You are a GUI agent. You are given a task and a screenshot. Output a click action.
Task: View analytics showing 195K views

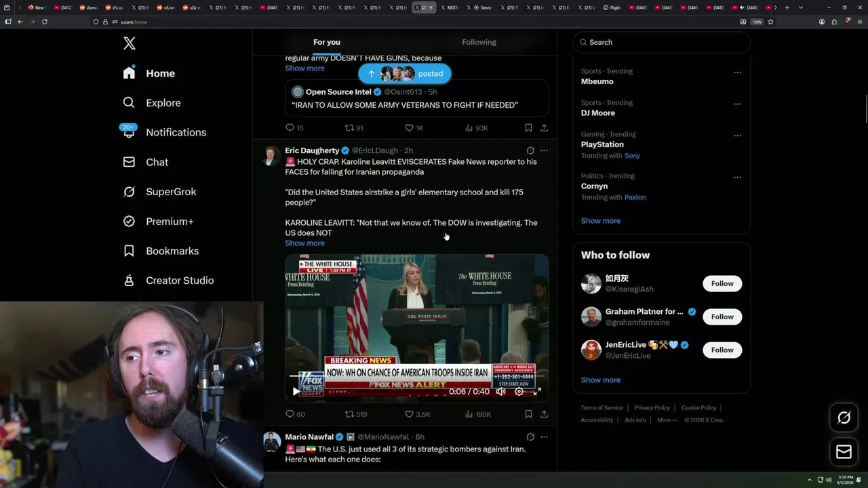pyautogui.click(x=477, y=414)
